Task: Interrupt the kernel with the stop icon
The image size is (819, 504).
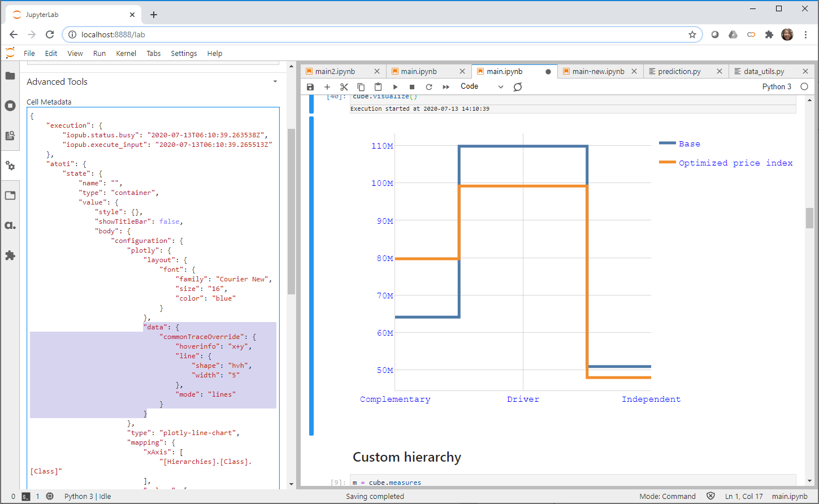Action: pyautogui.click(x=412, y=86)
